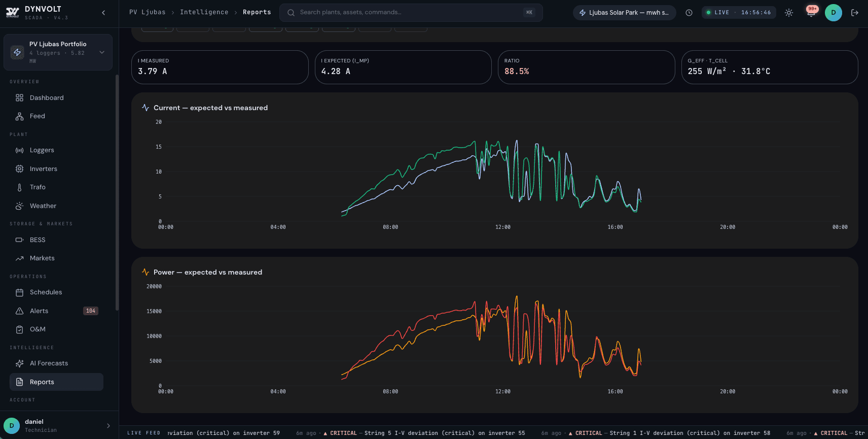The width and height of the screenshot is (868, 439).
Task: Open the AI Forecasts page
Action: pyautogui.click(x=56, y=363)
